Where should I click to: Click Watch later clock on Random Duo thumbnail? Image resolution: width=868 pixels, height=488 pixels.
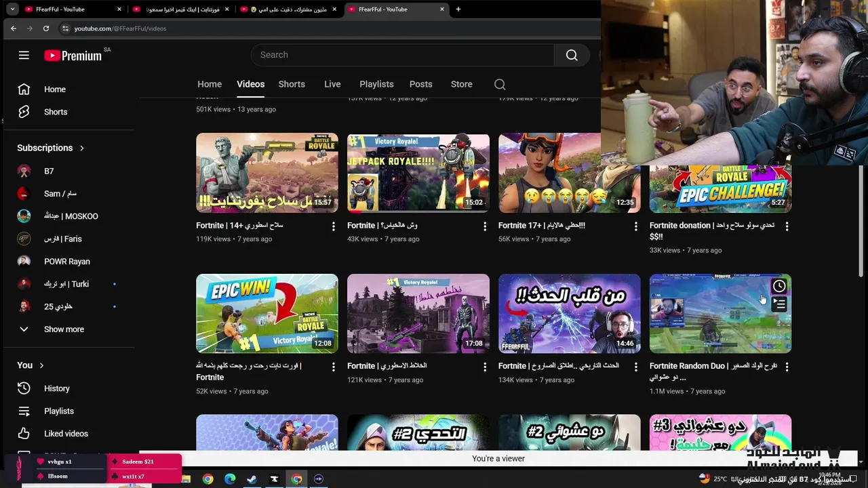pyautogui.click(x=779, y=286)
